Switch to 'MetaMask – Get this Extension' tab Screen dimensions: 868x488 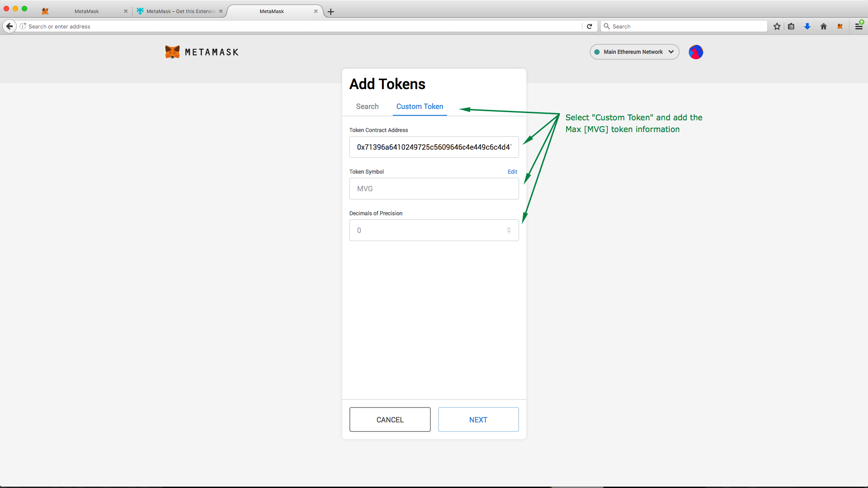point(181,11)
